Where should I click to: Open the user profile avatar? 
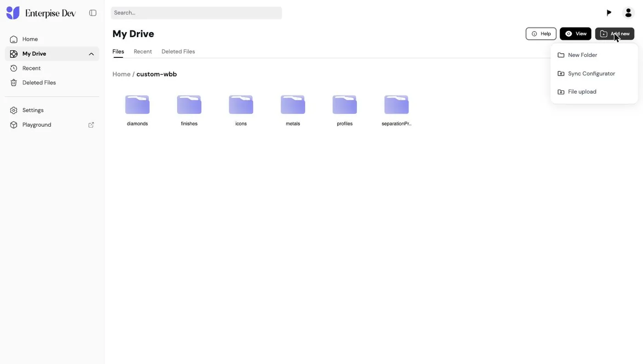628,13
